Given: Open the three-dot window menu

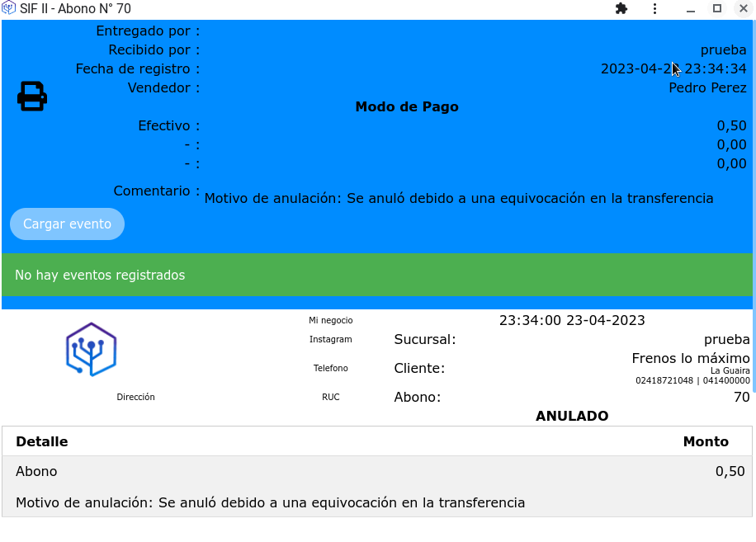Looking at the screenshot, I should [654, 8].
